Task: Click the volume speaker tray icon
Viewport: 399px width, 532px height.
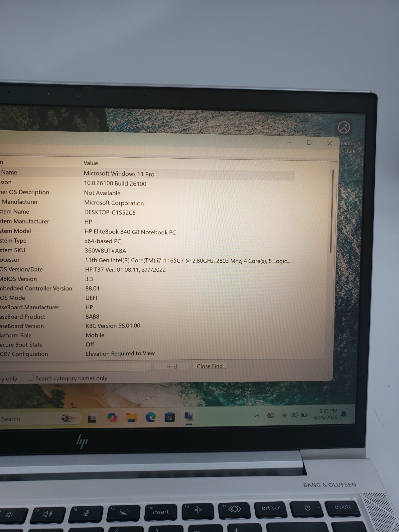Action: (294, 415)
